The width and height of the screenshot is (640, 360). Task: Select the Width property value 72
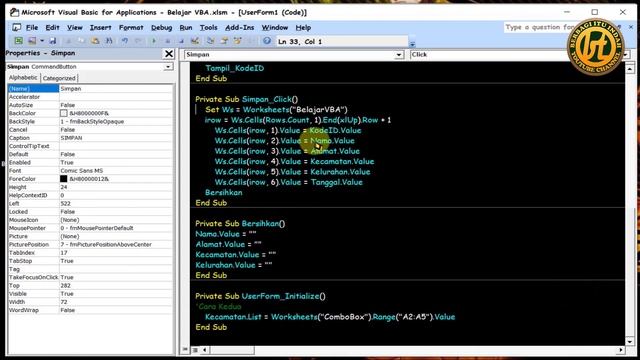[64, 302]
